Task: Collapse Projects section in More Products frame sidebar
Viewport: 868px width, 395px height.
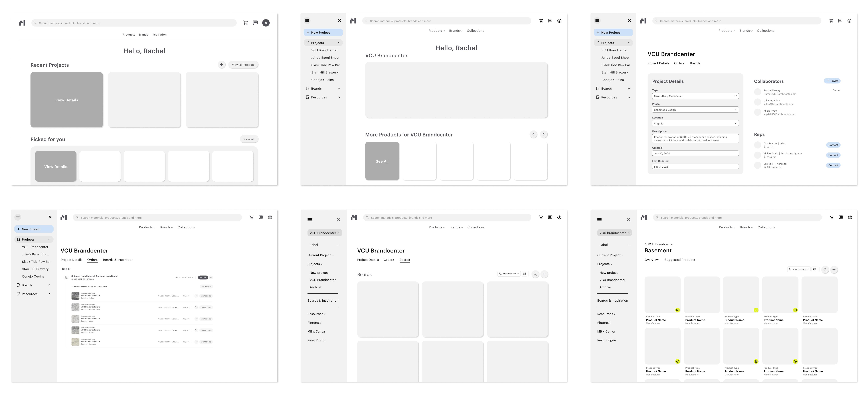Action: pyautogui.click(x=339, y=43)
